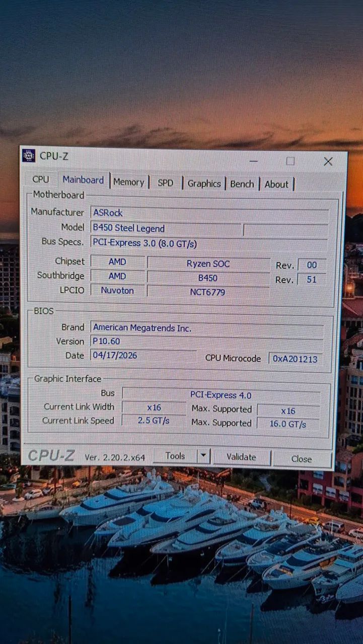Open the Memory tab
Screen dimensions: 363x644
(x=128, y=182)
